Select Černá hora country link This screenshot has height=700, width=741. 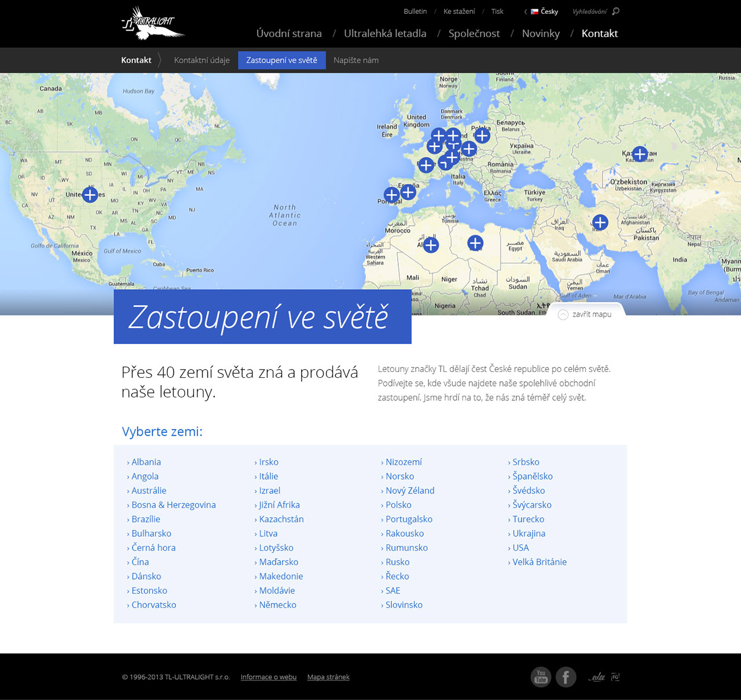click(x=153, y=547)
